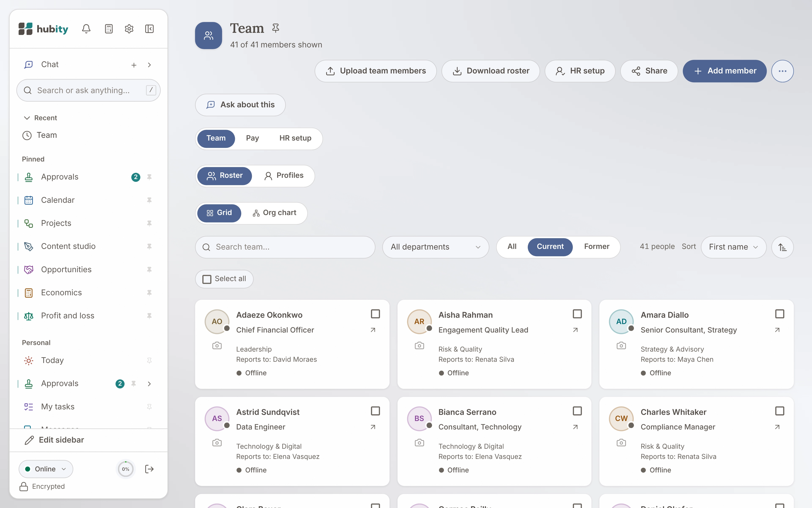
Task: Open Adaeze Okonkwo's profile arrow
Action: click(x=373, y=330)
